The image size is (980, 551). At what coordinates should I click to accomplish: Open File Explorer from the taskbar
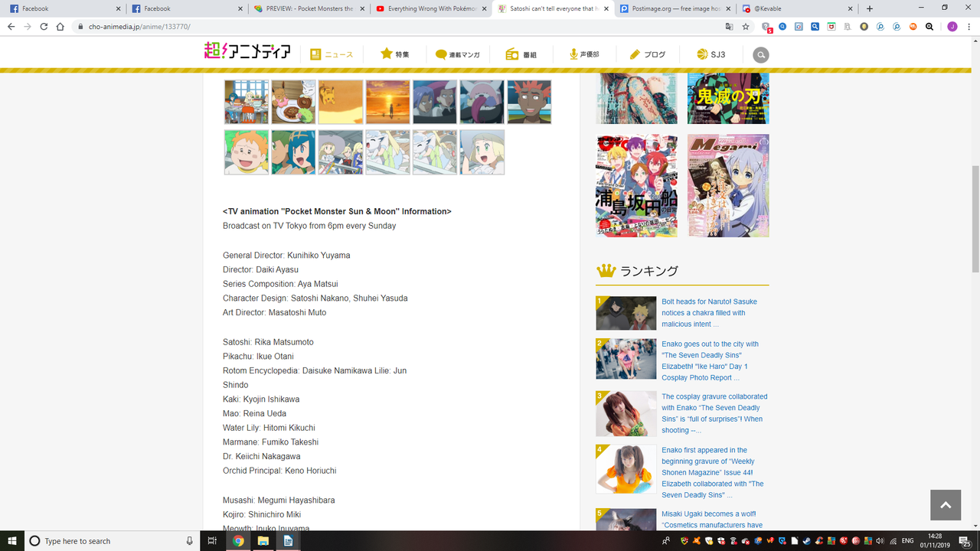pos(263,541)
